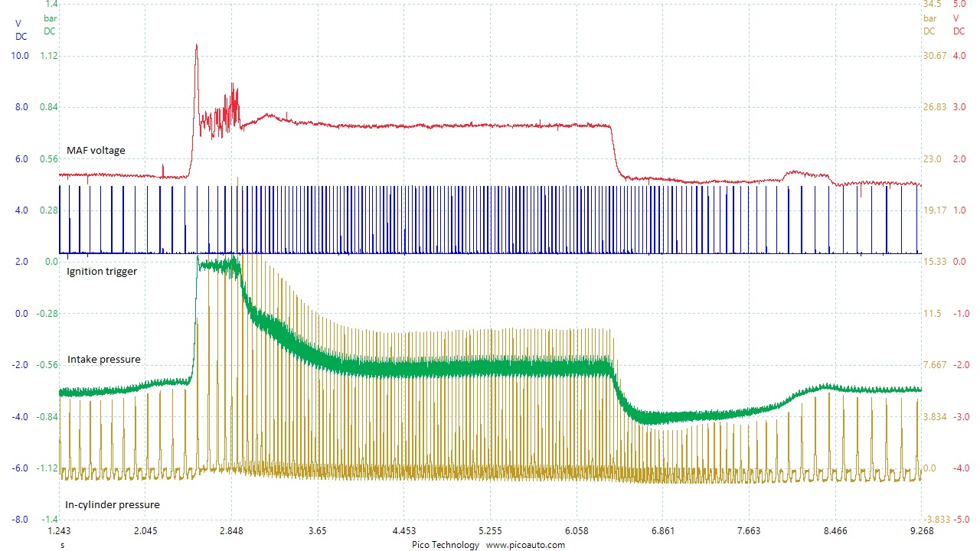Select the In-cylinder pressure label
The width and height of the screenshot is (980, 551).
click(x=113, y=504)
